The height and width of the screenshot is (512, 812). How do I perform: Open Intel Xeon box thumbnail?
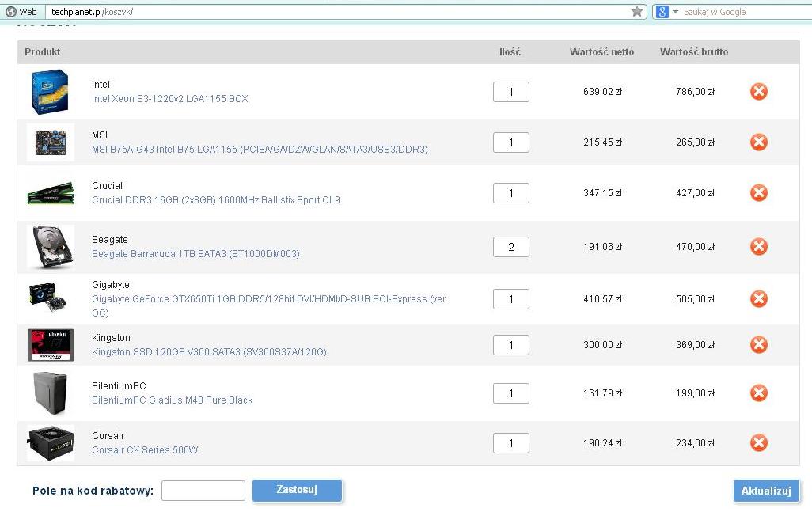tap(50, 92)
